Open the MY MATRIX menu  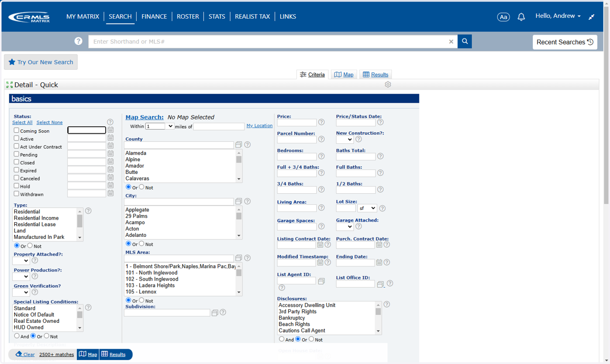(83, 17)
